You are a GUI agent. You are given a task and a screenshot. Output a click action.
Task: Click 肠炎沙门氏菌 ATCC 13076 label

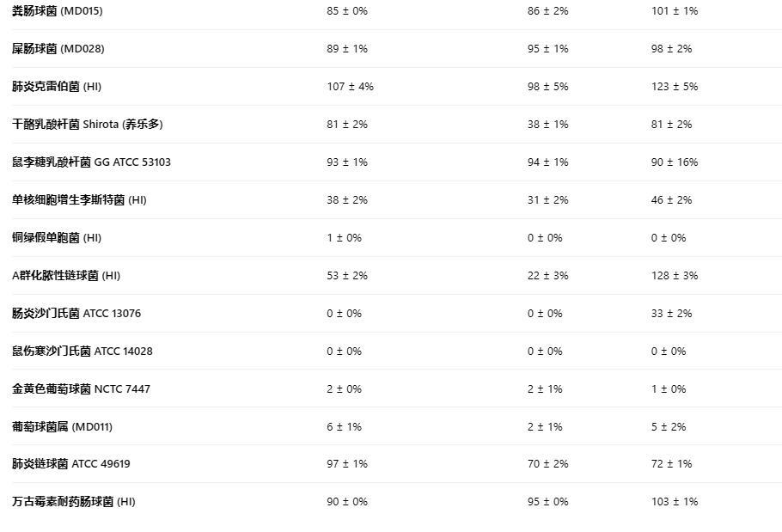click(76, 314)
